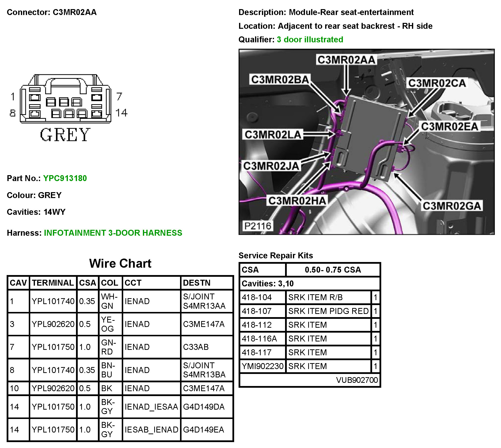Click the 3 door illustrated qualifier
The image size is (501, 448).
(x=310, y=40)
